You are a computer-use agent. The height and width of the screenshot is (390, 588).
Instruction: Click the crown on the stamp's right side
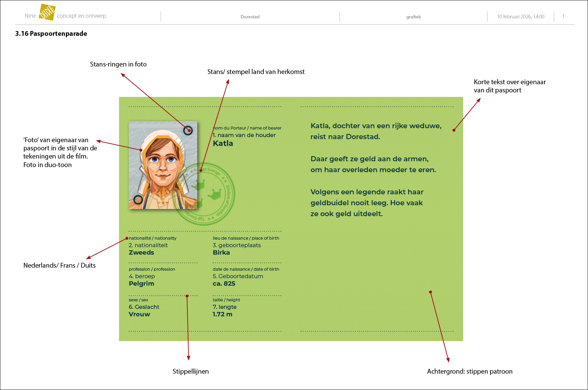215,194
